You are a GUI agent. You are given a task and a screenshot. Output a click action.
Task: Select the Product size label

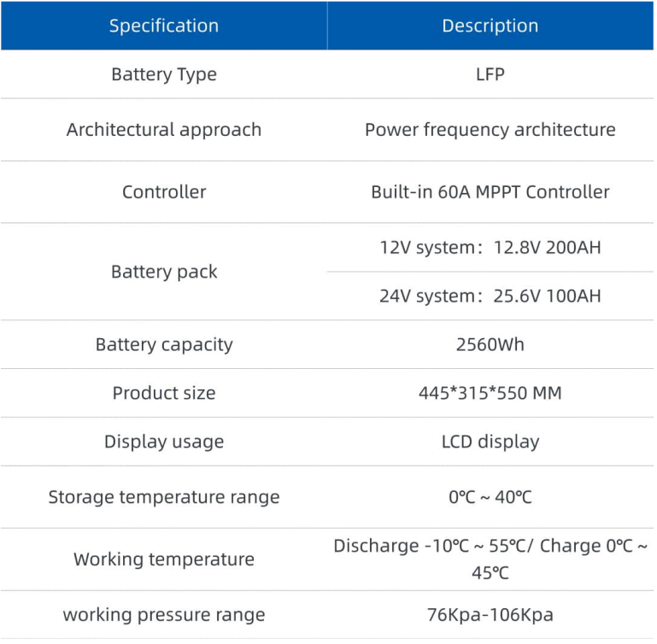pos(164,394)
